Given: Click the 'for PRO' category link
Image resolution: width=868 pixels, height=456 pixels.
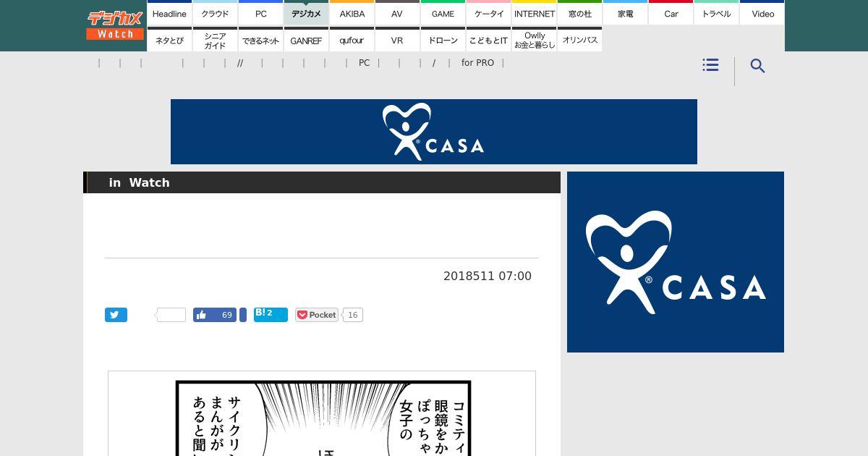Looking at the screenshot, I should coord(477,63).
